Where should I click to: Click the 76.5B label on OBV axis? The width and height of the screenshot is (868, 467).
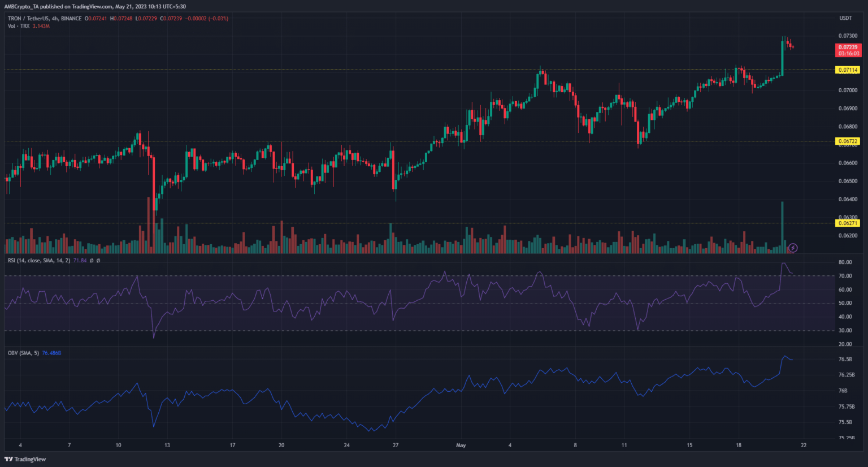[x=845, y=360]
